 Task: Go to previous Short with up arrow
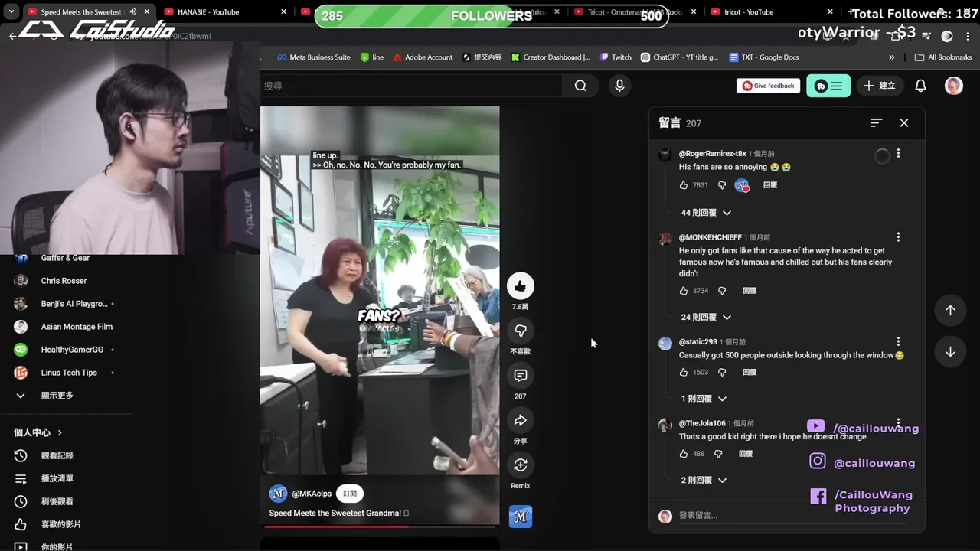coord(950,310)
